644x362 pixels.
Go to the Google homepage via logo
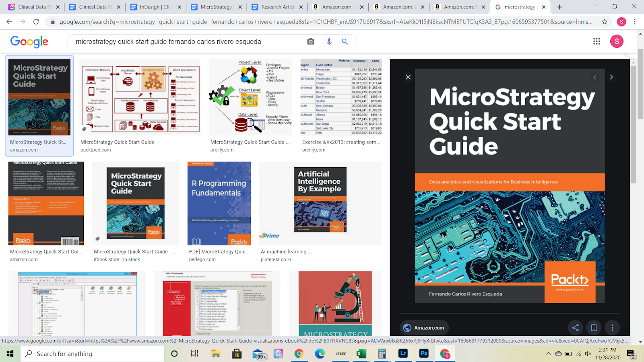pyautogui.click(x=29, y=41)
